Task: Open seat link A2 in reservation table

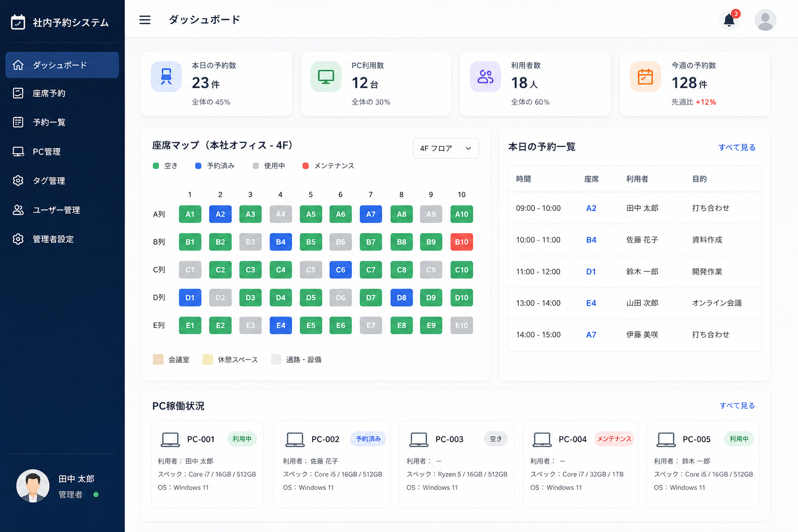Action: tap(591, 208)
